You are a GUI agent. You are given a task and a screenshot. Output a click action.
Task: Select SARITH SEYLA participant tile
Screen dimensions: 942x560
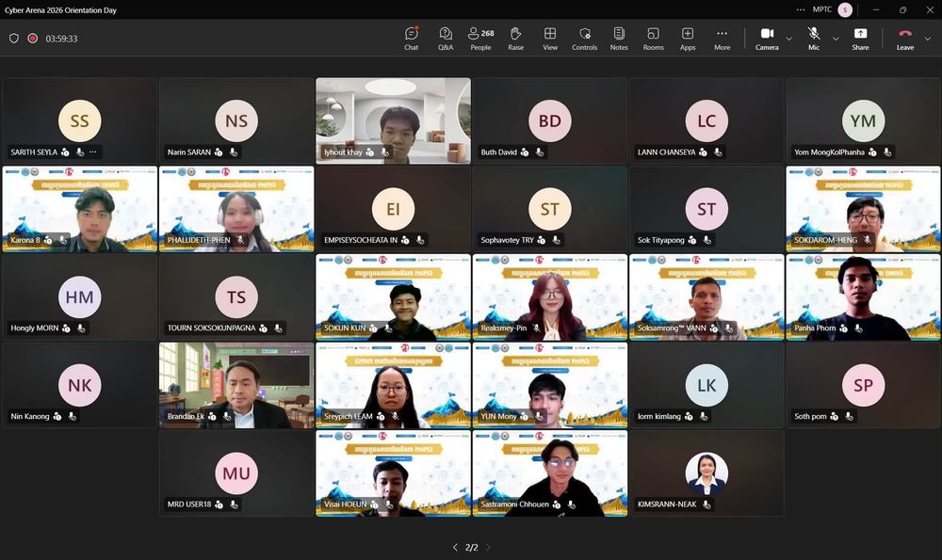coord(79,120)
